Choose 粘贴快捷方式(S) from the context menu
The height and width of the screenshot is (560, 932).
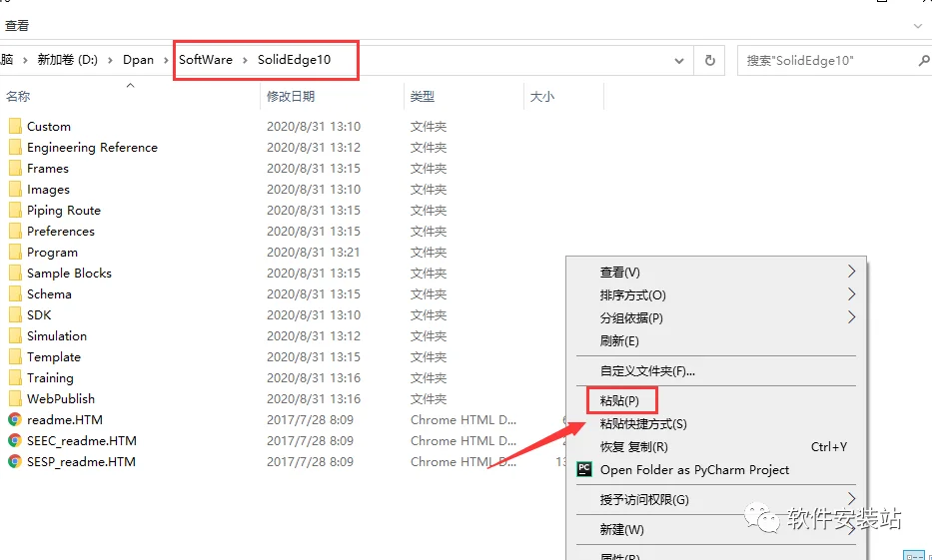pyautogui.click(x=643, y=424)
